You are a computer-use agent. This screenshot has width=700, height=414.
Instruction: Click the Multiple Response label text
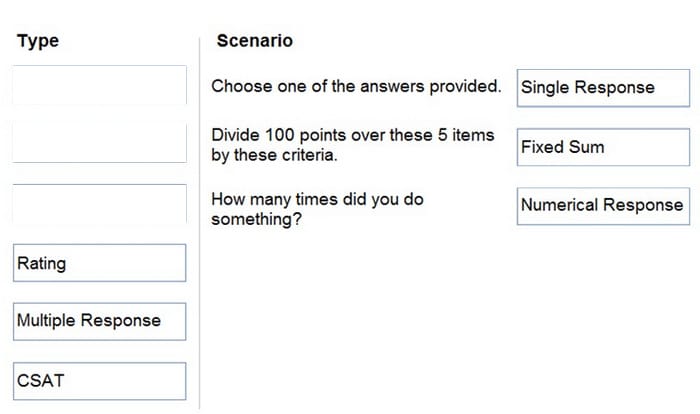[x=89, y=321]
